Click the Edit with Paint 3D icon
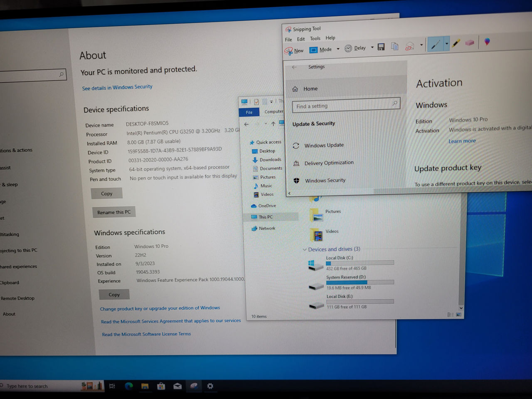 coord(487,41)
